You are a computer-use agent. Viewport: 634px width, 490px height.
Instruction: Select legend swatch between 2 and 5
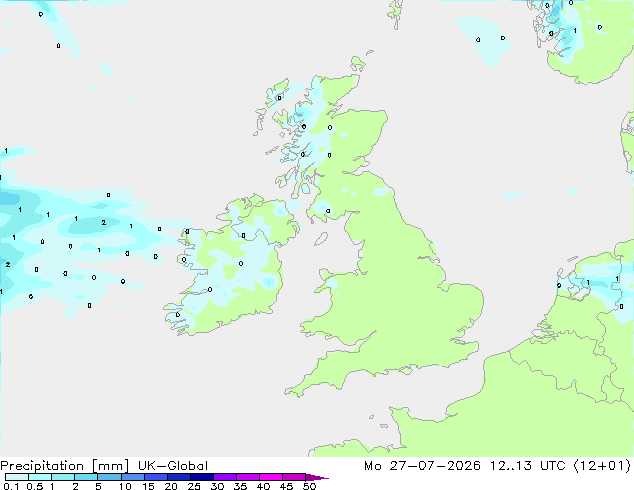(86, 477)
